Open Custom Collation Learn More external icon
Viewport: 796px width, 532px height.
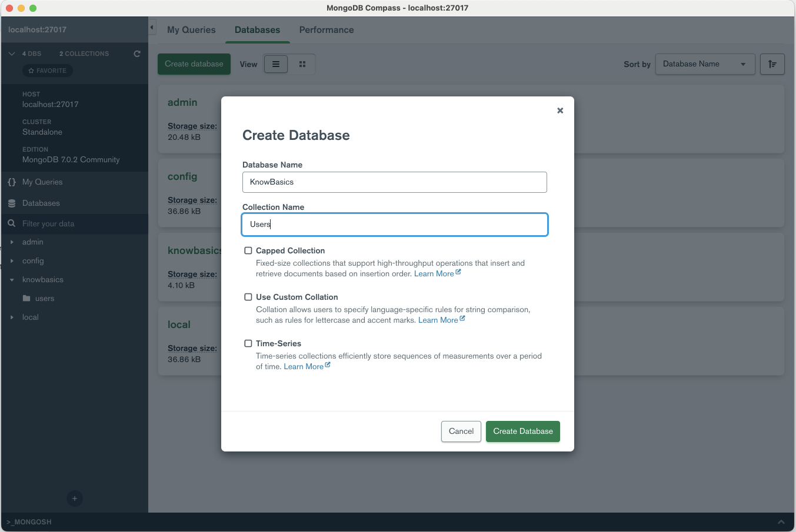[462, 319]
